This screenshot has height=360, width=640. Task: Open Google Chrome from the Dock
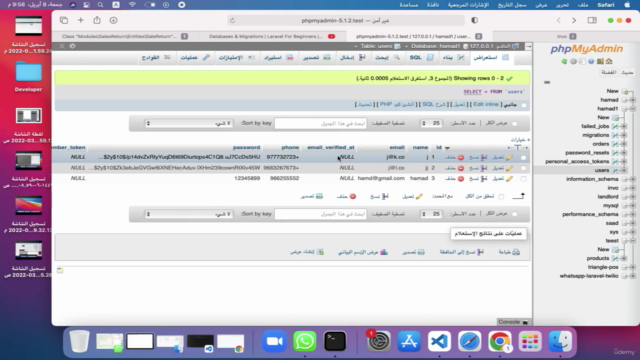500,341
